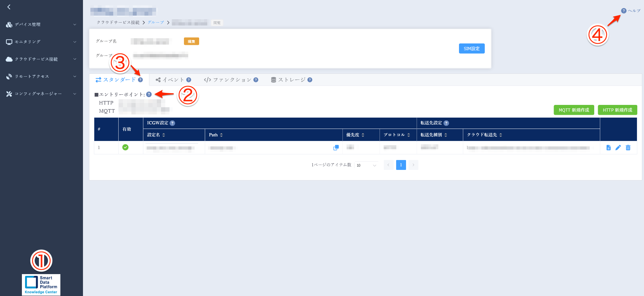The image size is (644, 296).
Task: Open the ヘルプ link at top right
Action: (x=631, y=11)
